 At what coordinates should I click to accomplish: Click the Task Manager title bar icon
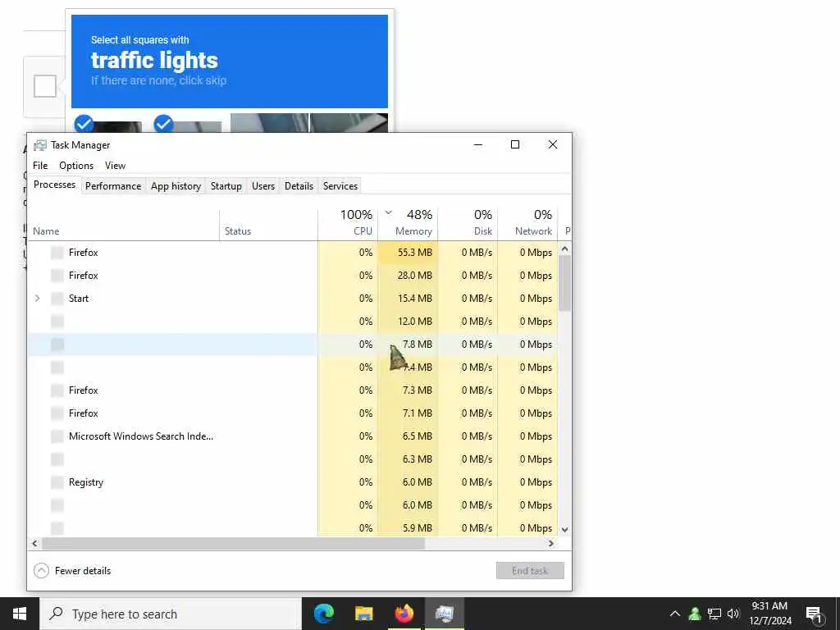coord(40,145)
